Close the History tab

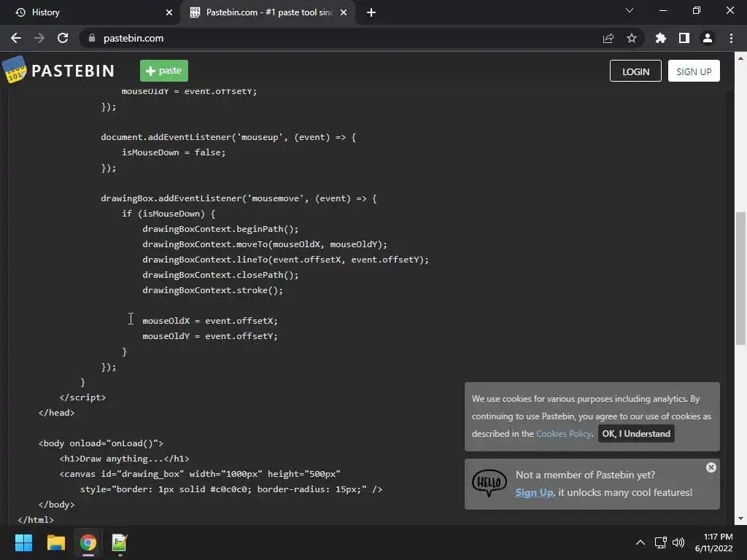[x=169, y=12]
